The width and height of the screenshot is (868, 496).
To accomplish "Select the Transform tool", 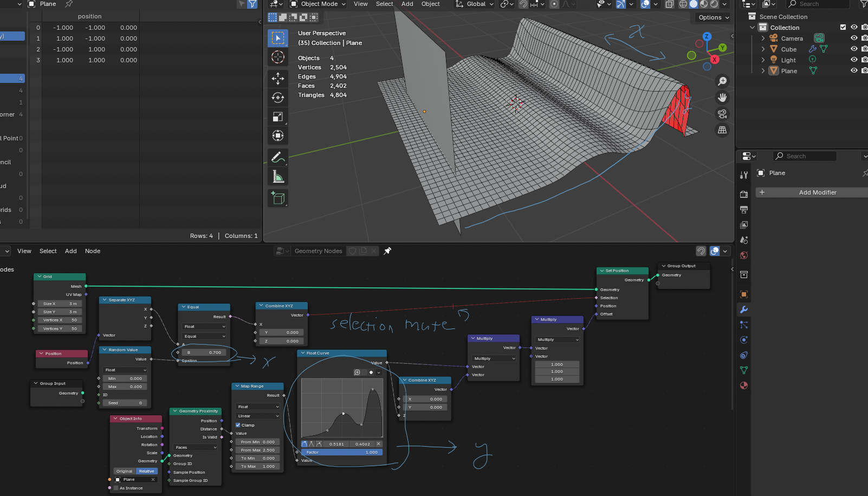I will (278, 136).
